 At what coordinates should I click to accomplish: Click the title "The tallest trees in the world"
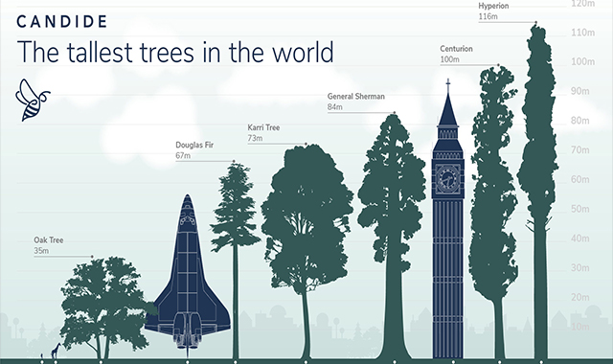coord(175,52)
